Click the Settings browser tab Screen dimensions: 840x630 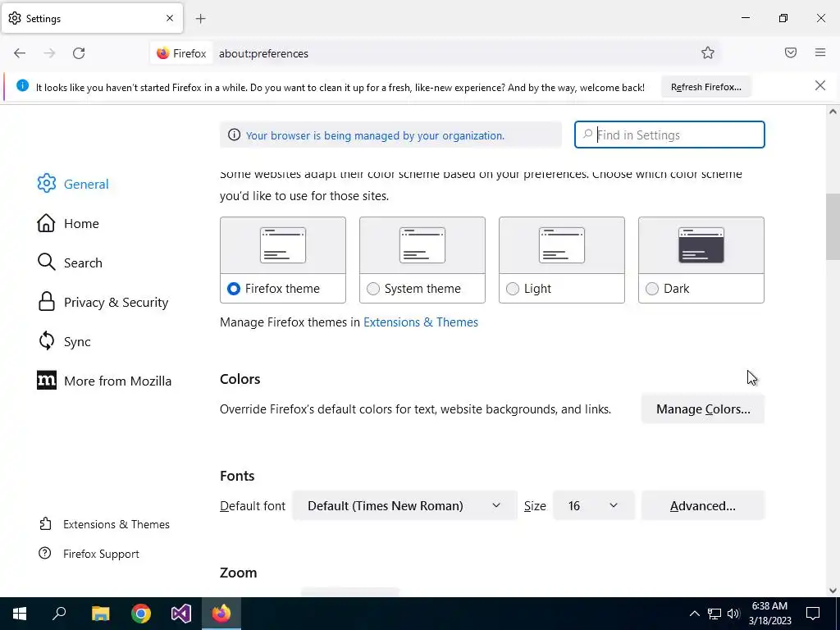92,18
